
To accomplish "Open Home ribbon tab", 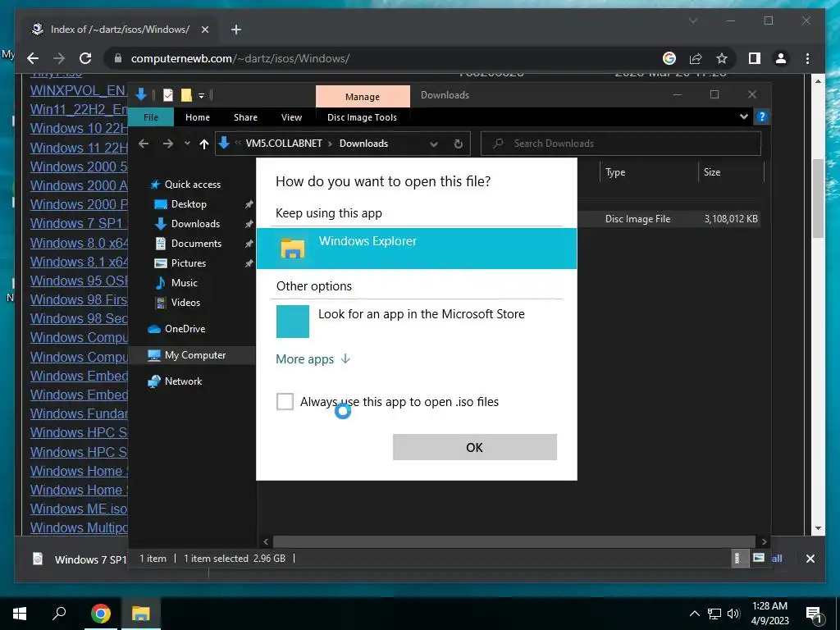I will pos(198,117).
